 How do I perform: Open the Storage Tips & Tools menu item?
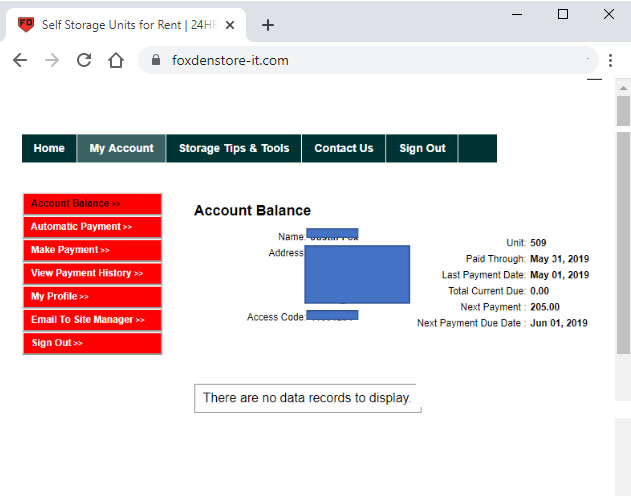[234, 148]
